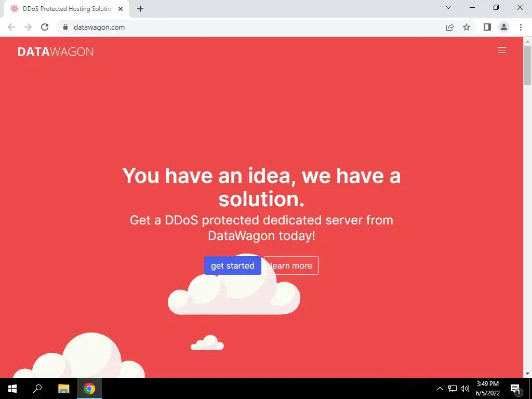Click the DATAWAGON logo
The width and height of the screenshot is (532, 399).
point(56,51)
